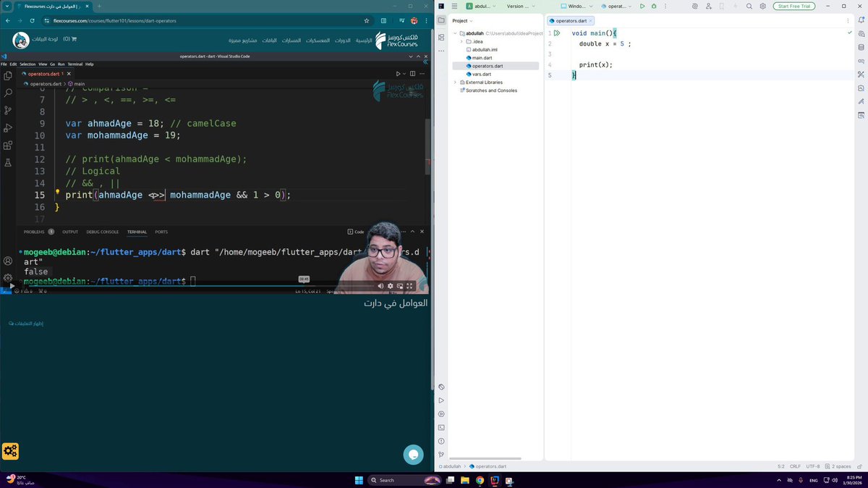Image resolution: width=868 pixels, height=488 pixels.
Task: Show more tool windows ellipsis in left stripe
Action: (441, 51)
